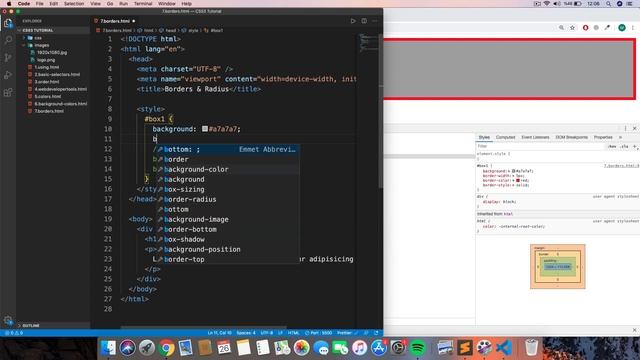The image size is (640, 360).
Task: Click zoom magnifier in Chrome address bar
Action: point(562,28)
